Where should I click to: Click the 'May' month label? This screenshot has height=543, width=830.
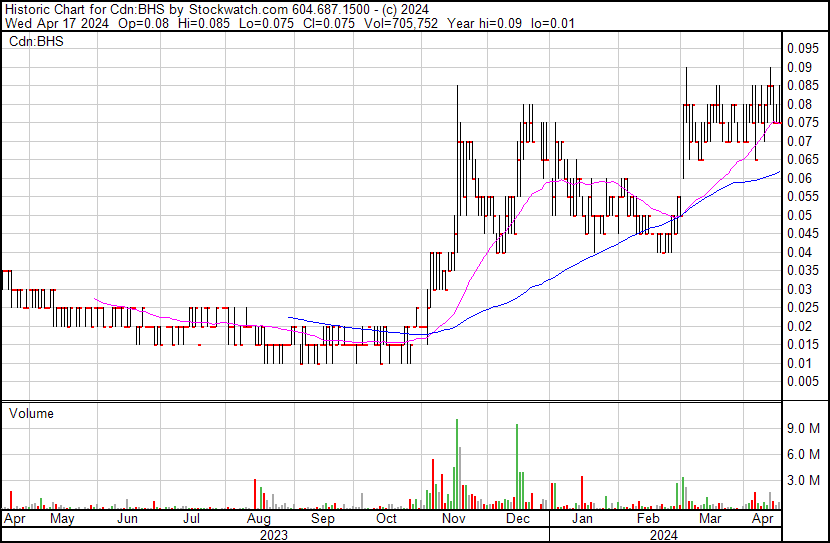pyautogui.click(x=62, y=519)
